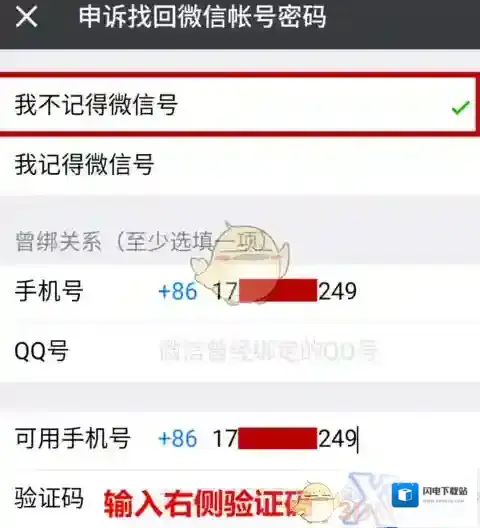Viewport: 480px width, 528px height.
Task: Tap the green checkmark beside 我不记得微信号
Action: pos(460,108)
